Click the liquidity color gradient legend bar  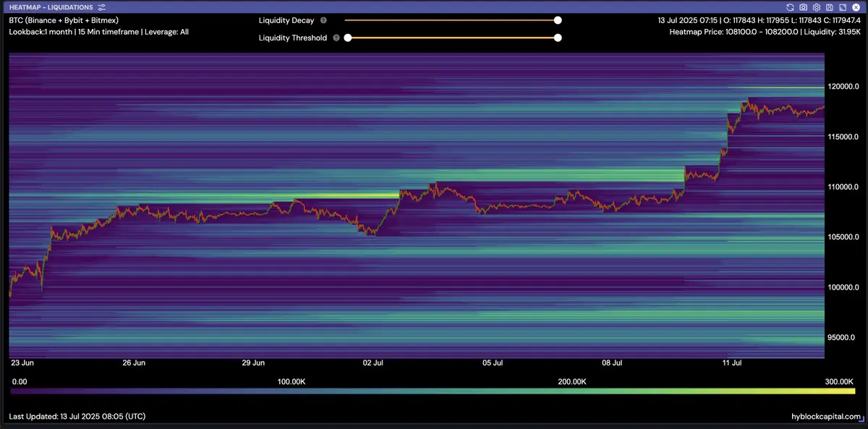tap(433, 391)
